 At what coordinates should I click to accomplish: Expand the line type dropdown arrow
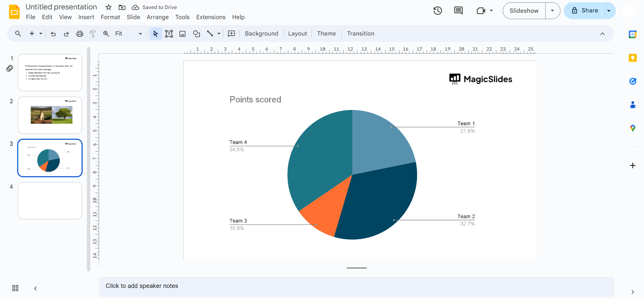click(219, 34)
